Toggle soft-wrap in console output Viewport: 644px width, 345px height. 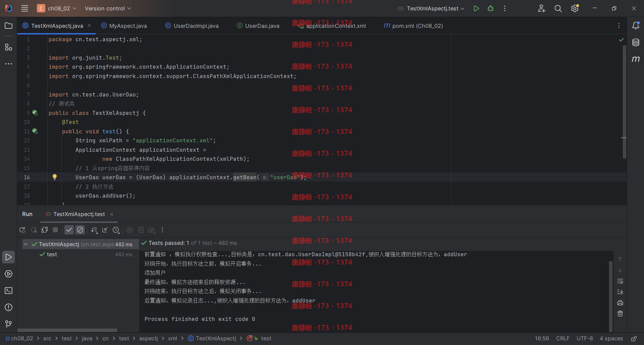[x=620, y=281]
